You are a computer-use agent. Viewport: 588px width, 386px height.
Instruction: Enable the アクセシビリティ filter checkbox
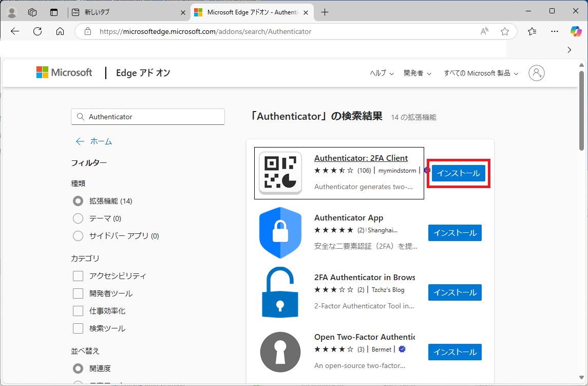pyautogui.click(x=78, y=275)
